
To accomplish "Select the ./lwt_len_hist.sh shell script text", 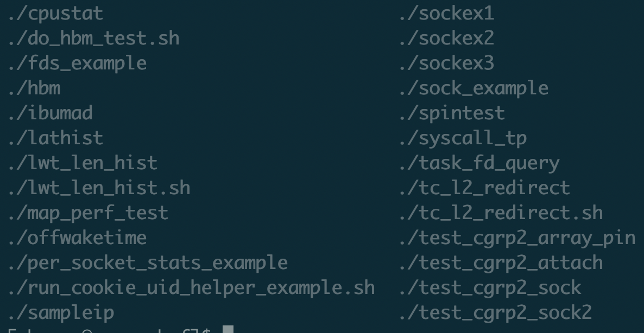I will coord(99,188).
